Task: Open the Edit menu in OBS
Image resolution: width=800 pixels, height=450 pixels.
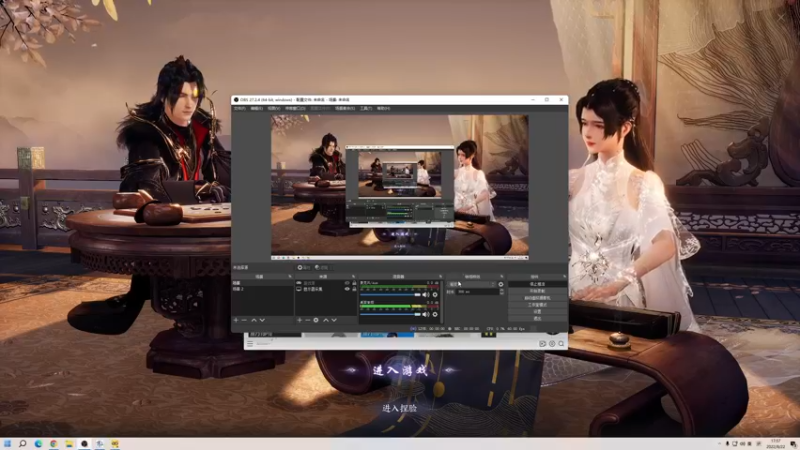Action: click(257, 108)
